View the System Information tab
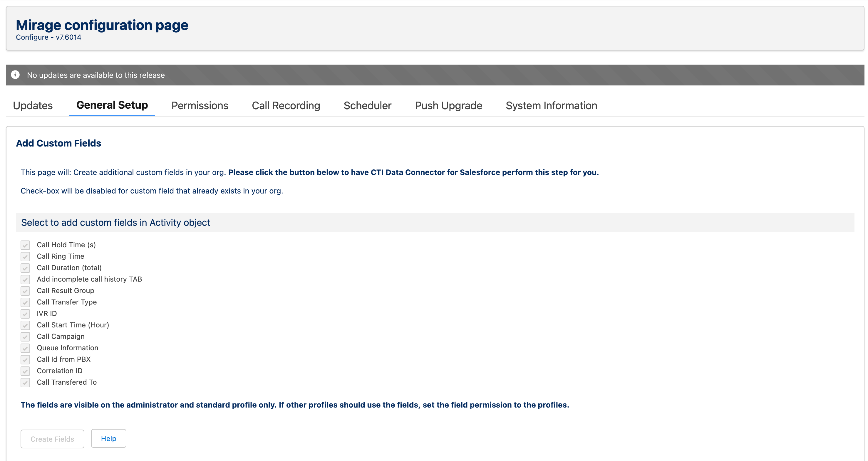This screenshot has height=461, width=868. coord(551,106)
